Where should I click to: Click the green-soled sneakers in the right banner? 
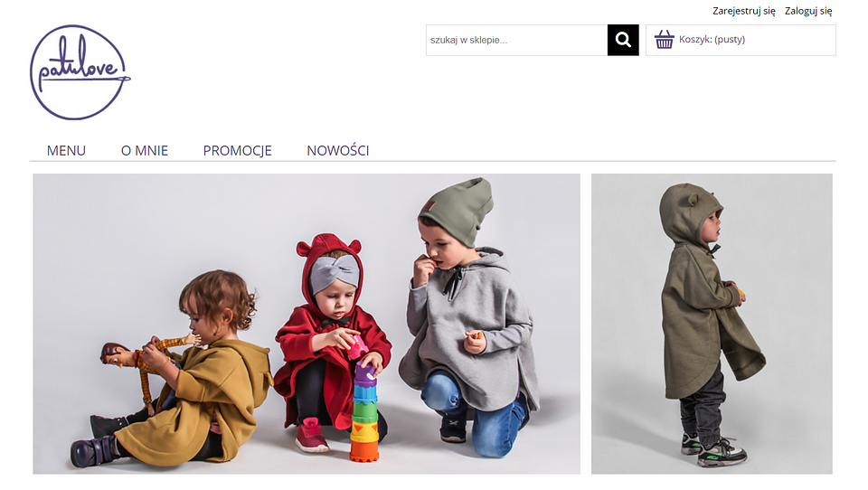714,449
